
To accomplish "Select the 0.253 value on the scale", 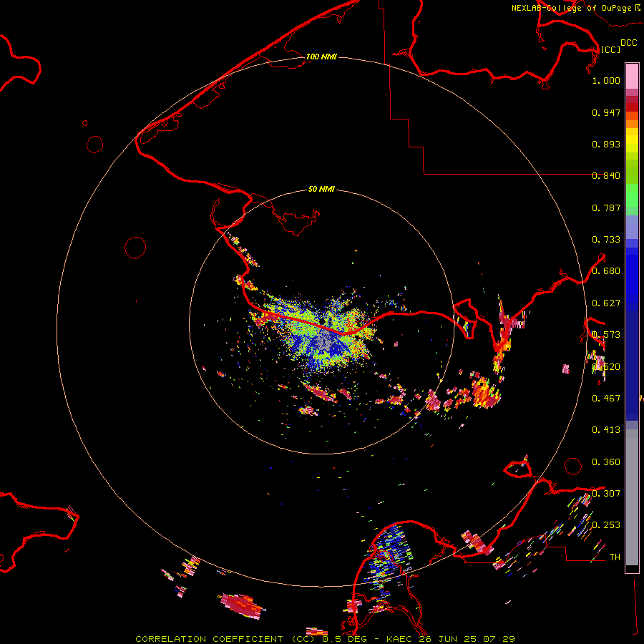I will 606,525.
